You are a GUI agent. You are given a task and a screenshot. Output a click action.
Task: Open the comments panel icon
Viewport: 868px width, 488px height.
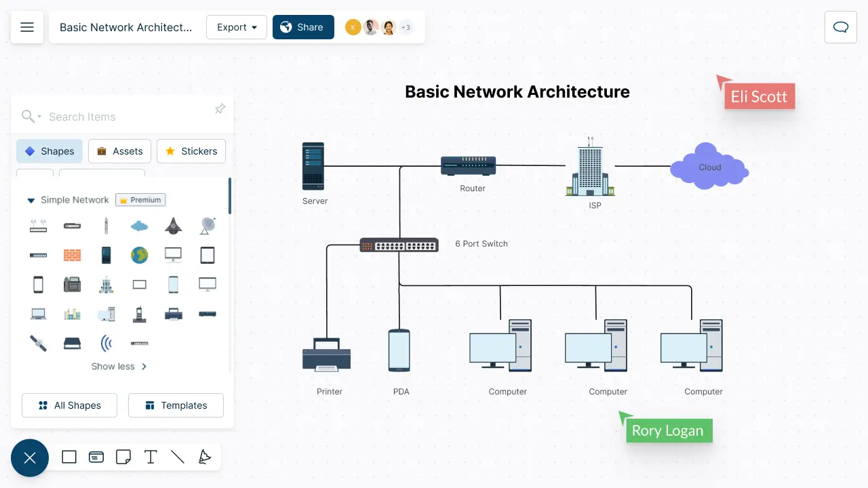point(841,27)
